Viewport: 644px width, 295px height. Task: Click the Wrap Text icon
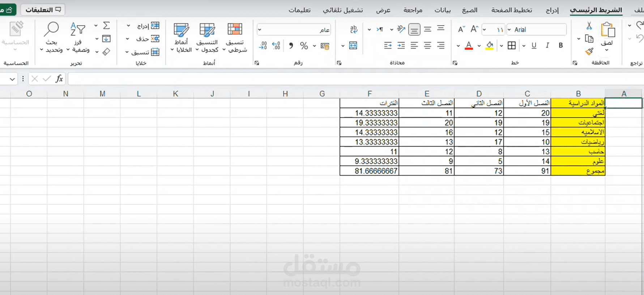pyautogui.click(x=354, y=29)
